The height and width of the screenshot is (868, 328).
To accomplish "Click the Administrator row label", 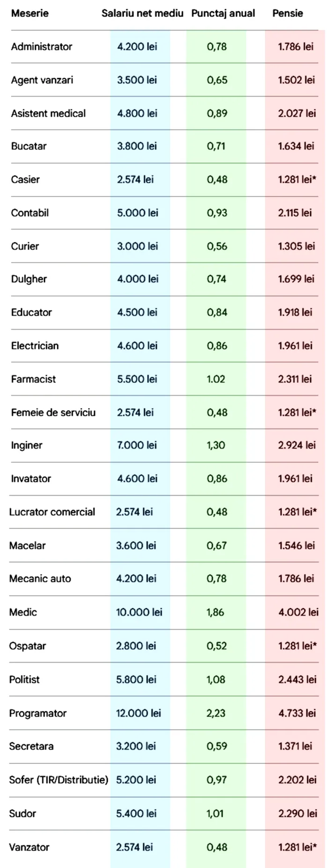I will point(42,46).
